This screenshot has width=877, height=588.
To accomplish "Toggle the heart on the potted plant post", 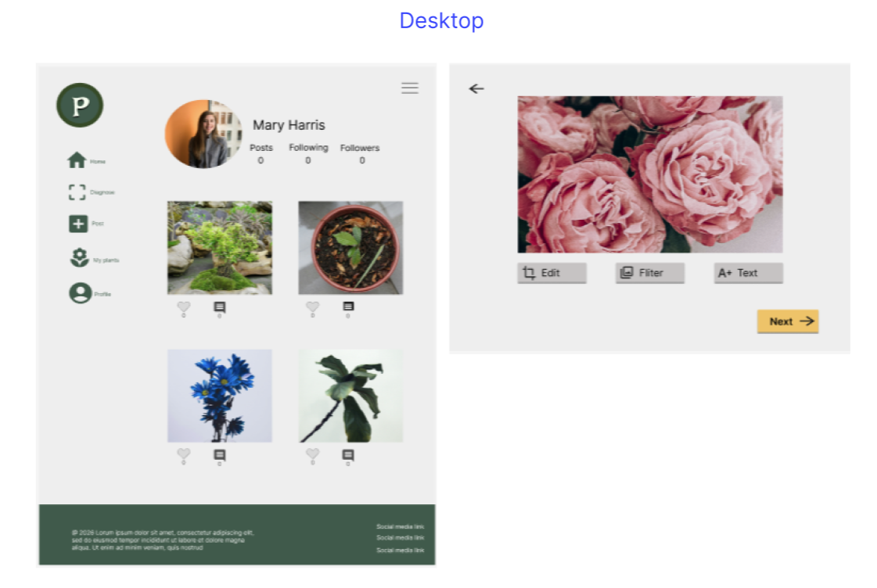I will (x=312, y=308).
